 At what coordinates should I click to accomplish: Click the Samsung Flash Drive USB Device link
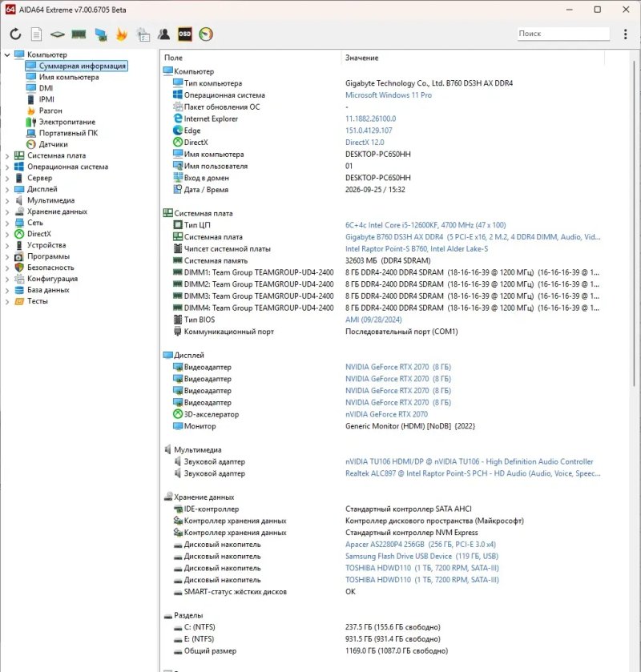422,557
